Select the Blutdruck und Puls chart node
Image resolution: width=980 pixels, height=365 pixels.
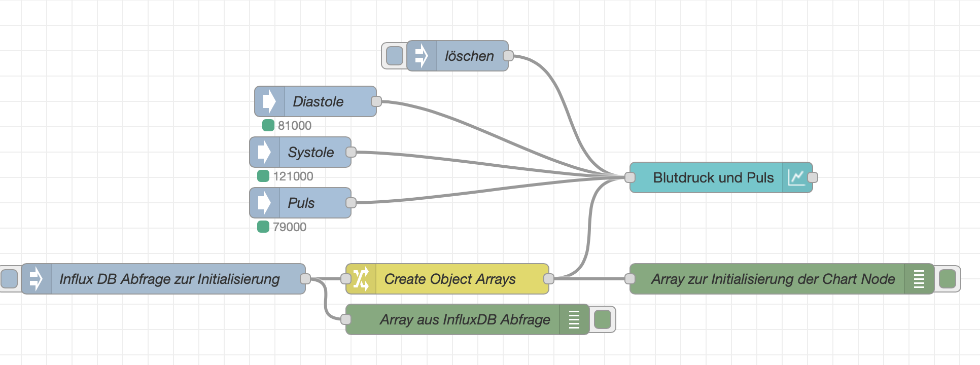pos(721,177)
